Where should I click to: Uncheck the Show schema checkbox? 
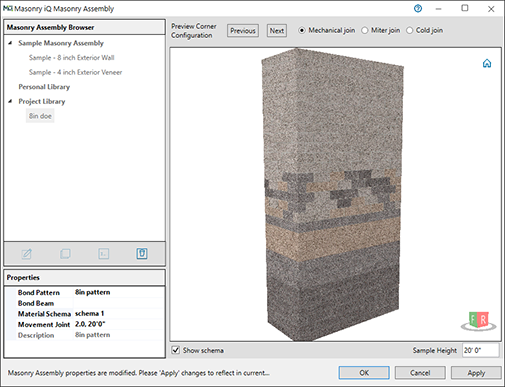[x=176, y=350]
